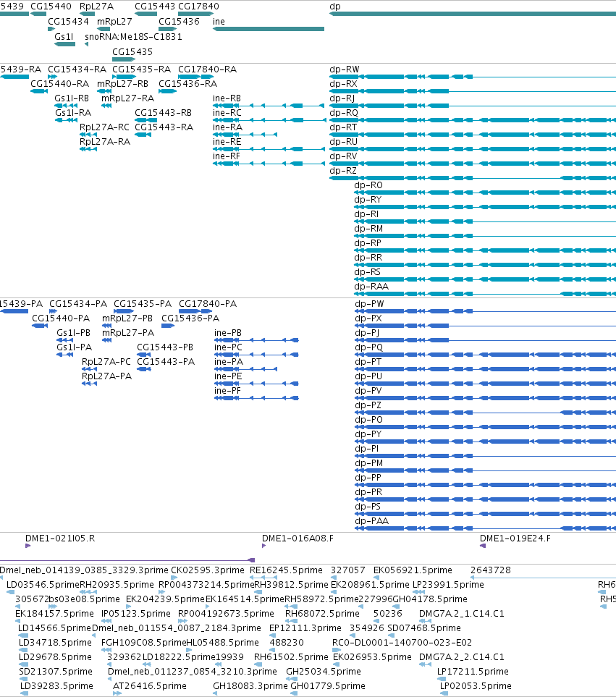Open the CG17840 gene label

click(x=198, y=7)
